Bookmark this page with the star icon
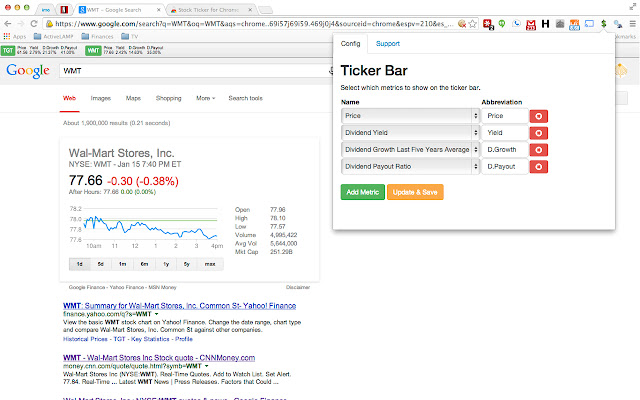This screenshot has height=400, width=640. click(473, 24)
